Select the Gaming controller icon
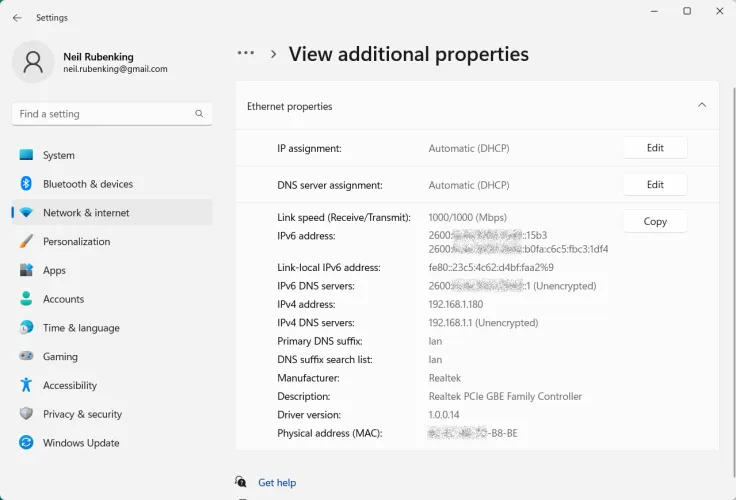This screenshot has height=500, width=736. tap(26, 357)
